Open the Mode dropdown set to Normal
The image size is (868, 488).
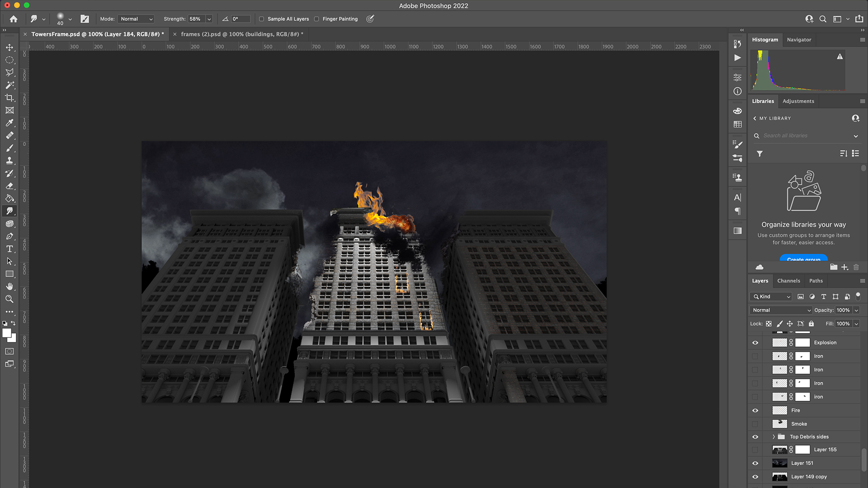click(x=136, y=19)
